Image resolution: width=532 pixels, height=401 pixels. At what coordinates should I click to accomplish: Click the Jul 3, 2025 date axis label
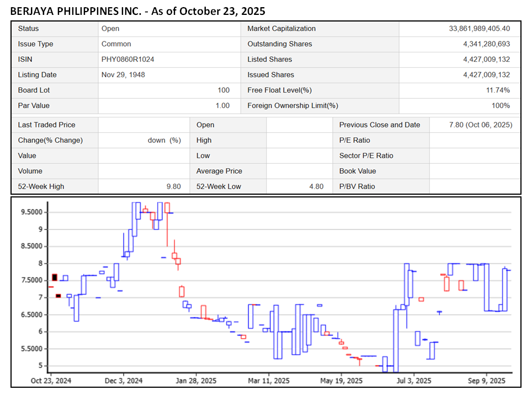tap(414, 381)
